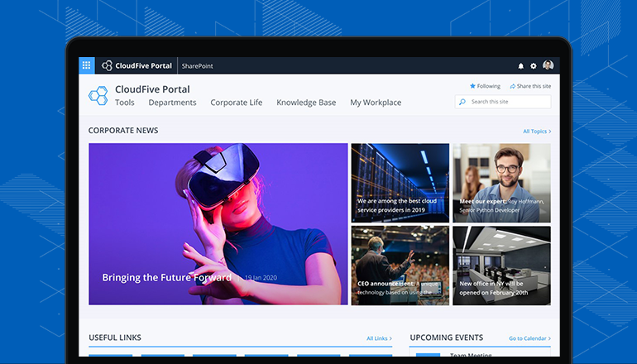
Task: Click the Search this site field
Action: tap(506, 102)
